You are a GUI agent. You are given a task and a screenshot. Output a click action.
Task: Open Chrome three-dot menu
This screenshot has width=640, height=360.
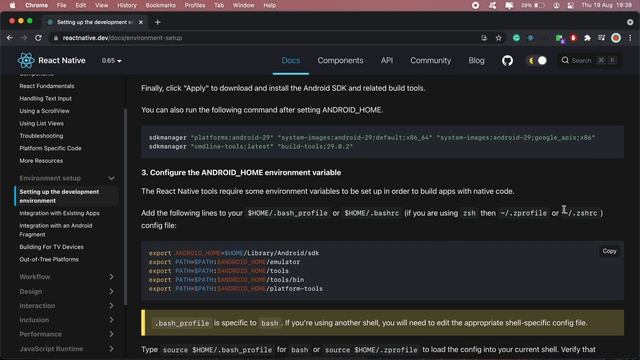(630, 38)
